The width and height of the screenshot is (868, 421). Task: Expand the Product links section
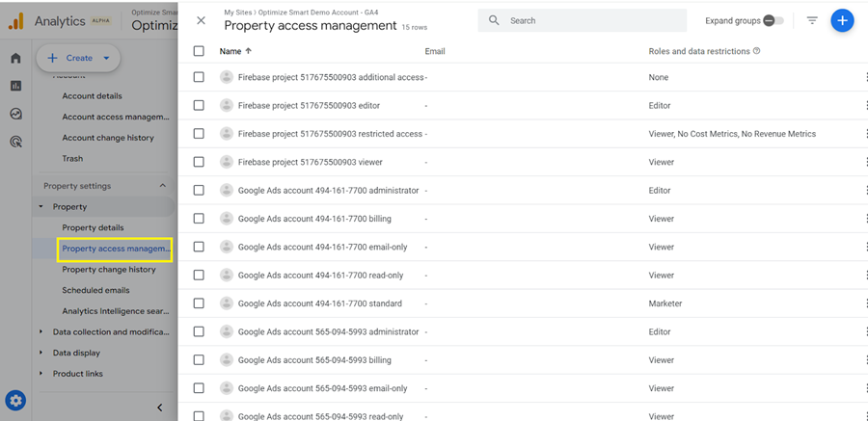(x=41, y=374)
